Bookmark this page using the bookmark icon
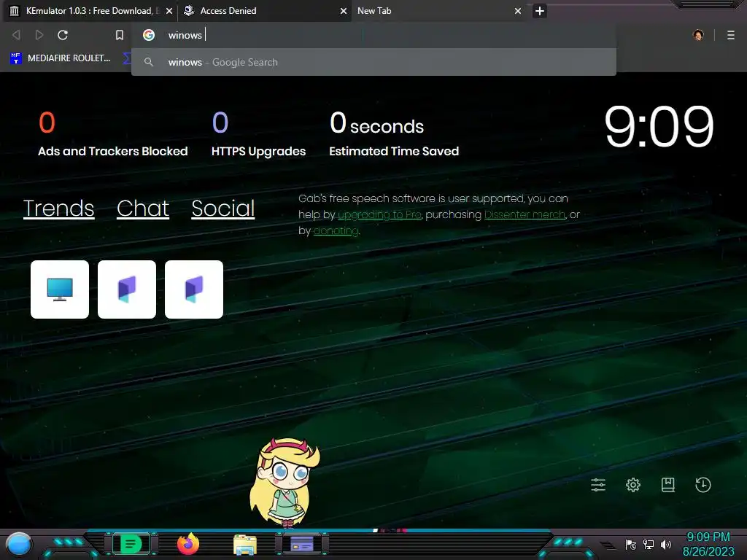 pyautogui.click(x=120, y=35)
